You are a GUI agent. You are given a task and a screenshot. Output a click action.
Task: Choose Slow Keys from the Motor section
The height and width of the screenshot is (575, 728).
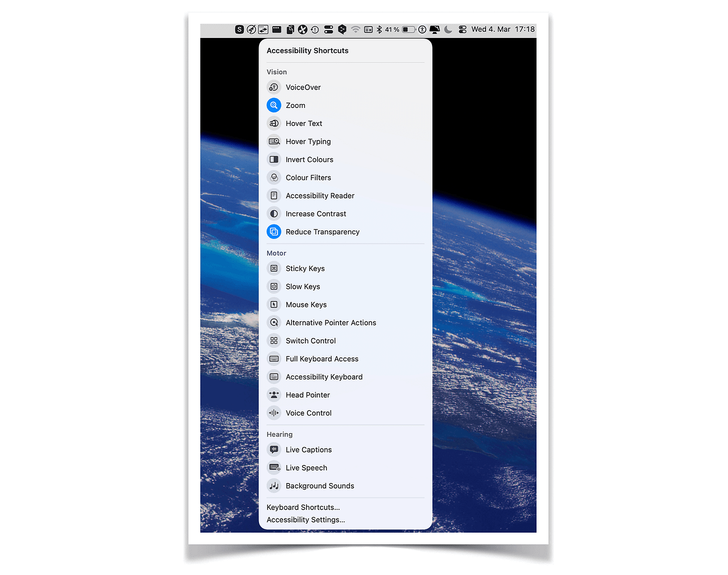point(345,286)
